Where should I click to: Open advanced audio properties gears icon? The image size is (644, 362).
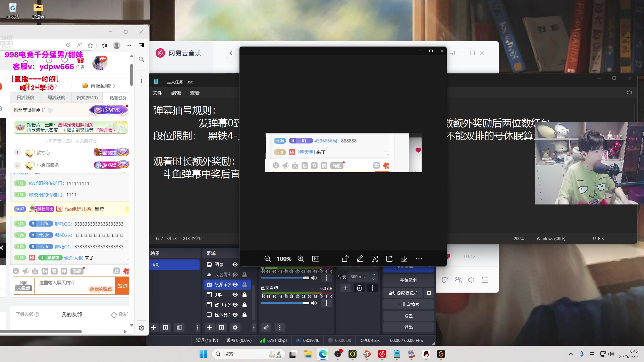tap(266, 327)
